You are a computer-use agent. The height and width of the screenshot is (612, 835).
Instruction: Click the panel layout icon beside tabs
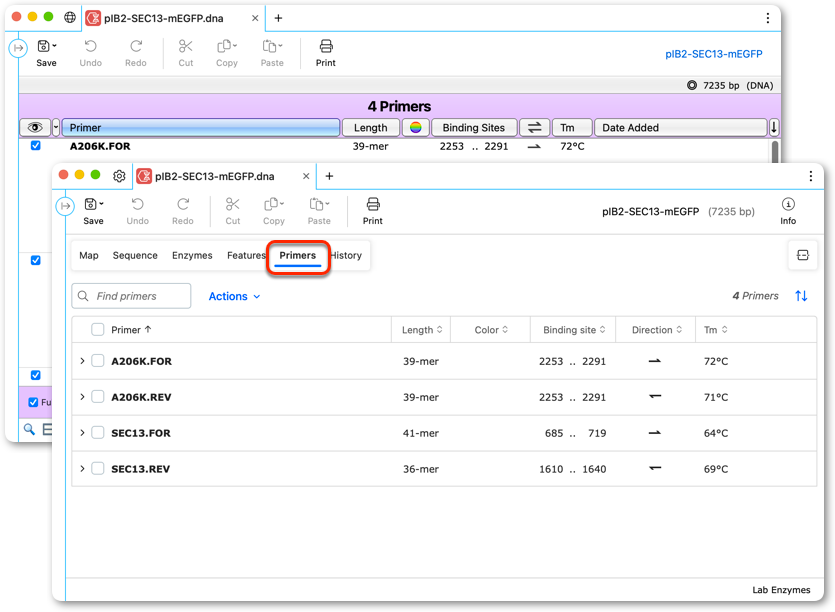point(803,255)
